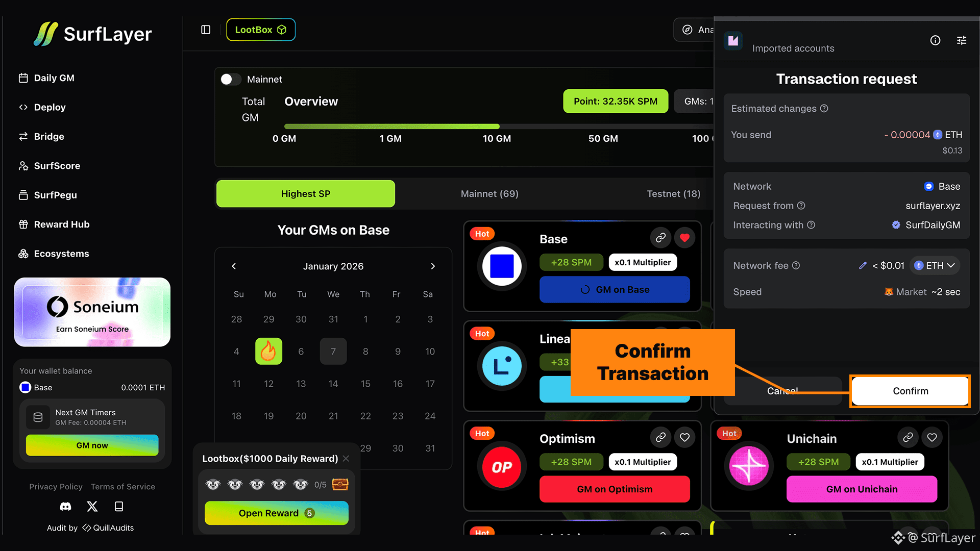The width and height of the screenshot is (980, 551).
Task: Open the X social icon
Action: [92, 507]
